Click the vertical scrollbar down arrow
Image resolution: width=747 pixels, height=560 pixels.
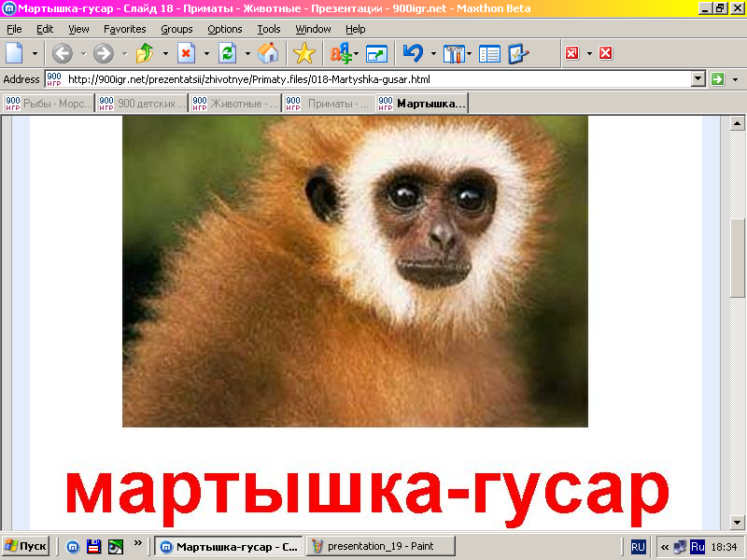pyautogui.click(x=738, y=522)
